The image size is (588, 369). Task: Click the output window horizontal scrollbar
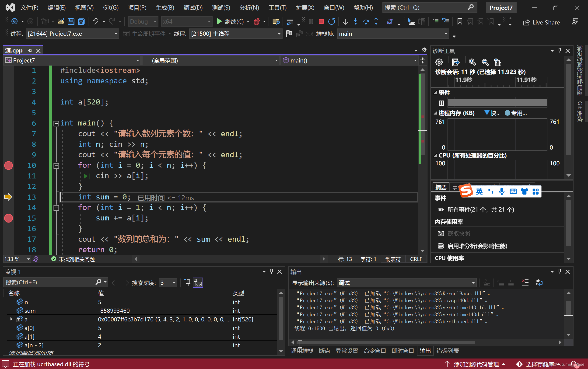pos(386,342)
